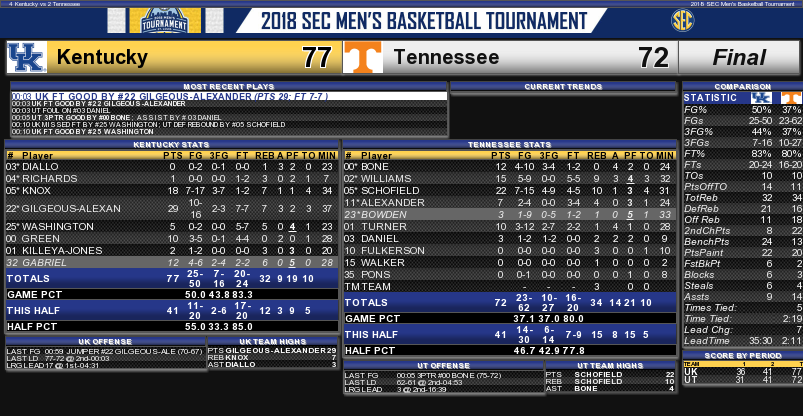This screenshot has width=803, height=416.
Task: Click the UT Offense panel header
Action: [x=443, y=365]
